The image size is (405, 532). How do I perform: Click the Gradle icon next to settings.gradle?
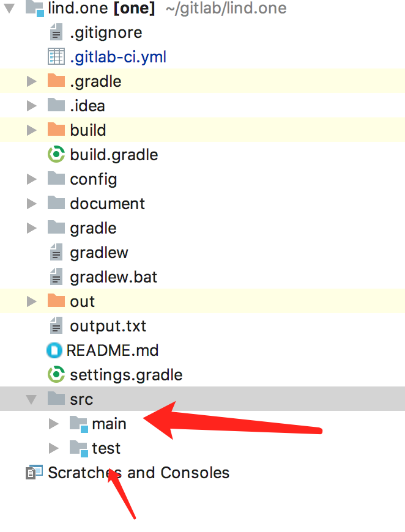56,374
